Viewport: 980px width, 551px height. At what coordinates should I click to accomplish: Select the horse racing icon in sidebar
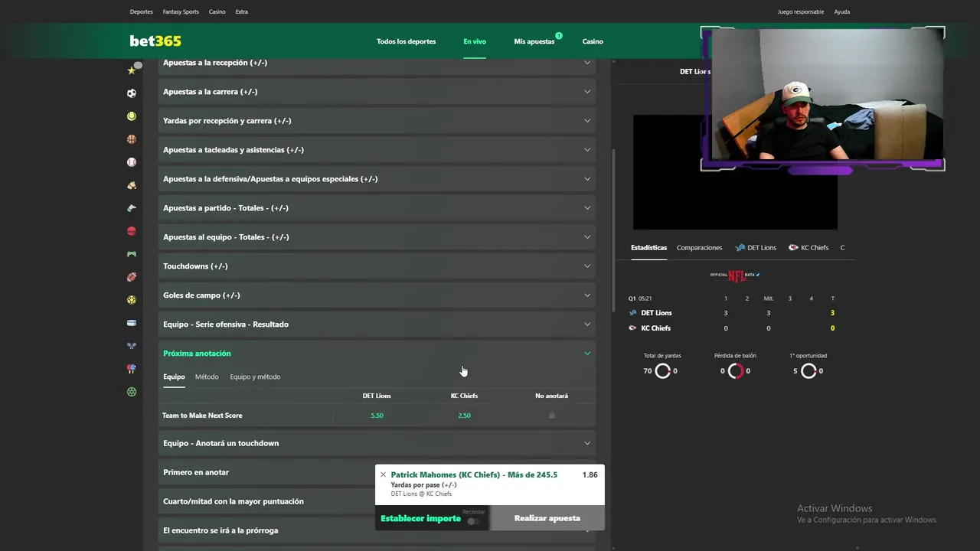[x=132, y=185]
